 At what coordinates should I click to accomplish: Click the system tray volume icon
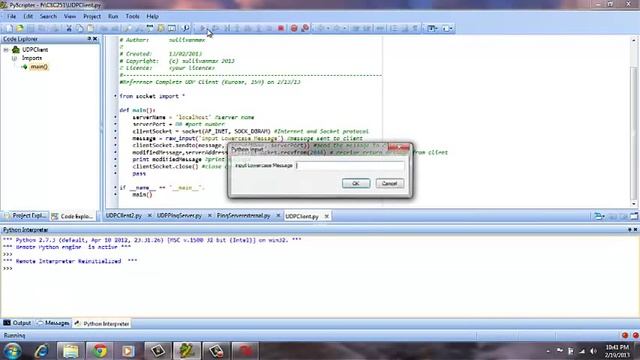593,351
